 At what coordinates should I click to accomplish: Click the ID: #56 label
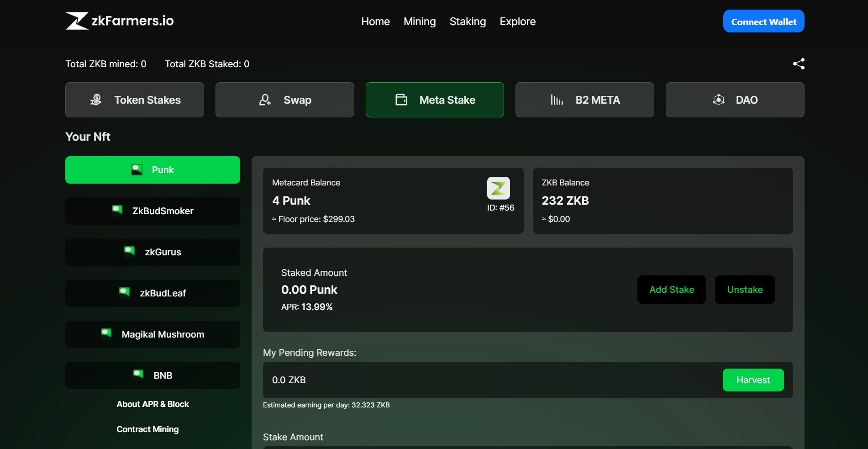point(500,208)
